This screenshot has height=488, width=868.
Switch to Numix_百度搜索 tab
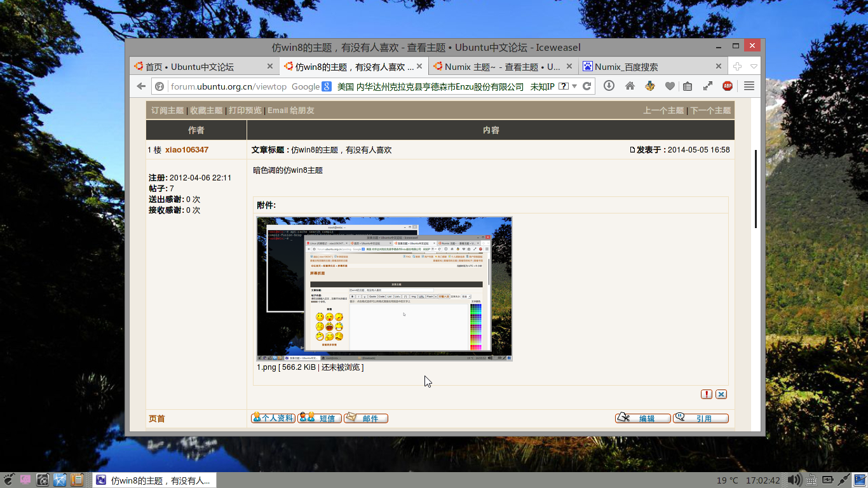point(653,67)
